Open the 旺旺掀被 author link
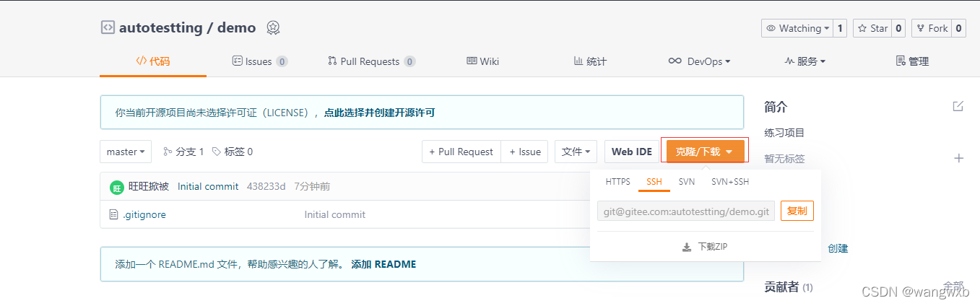This screenshot has height=306, width=980. coord(149,186)
